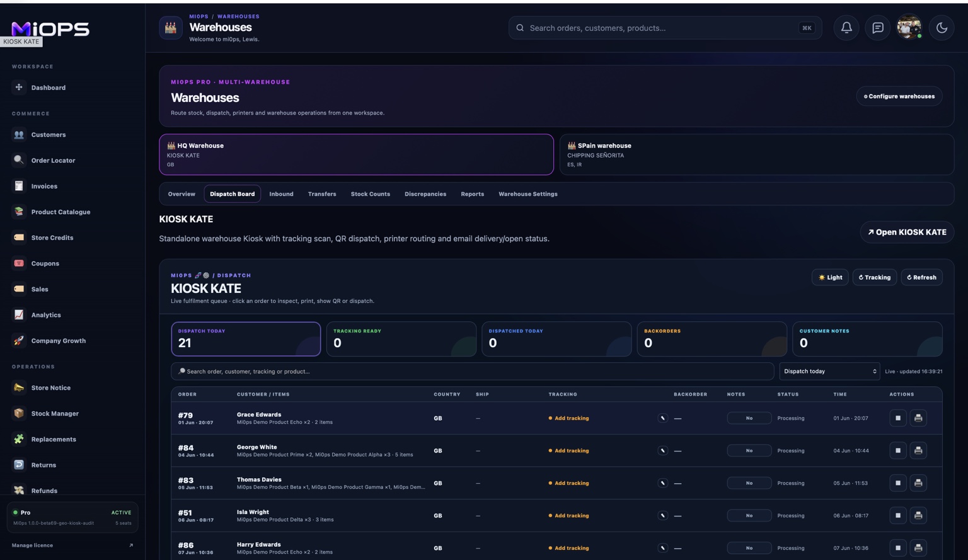
Task: Open the Inbound tab
Action: pos(281,194)
